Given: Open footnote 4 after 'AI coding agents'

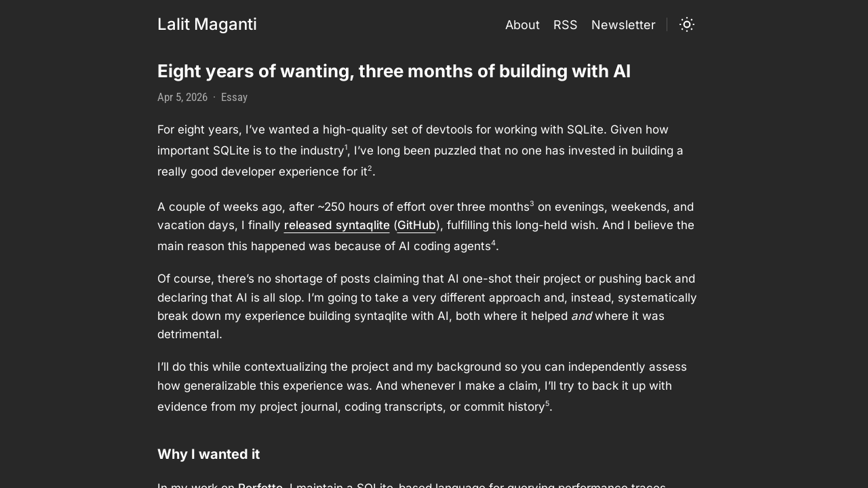Looking at the screenshot, I should tap(493, 243).
